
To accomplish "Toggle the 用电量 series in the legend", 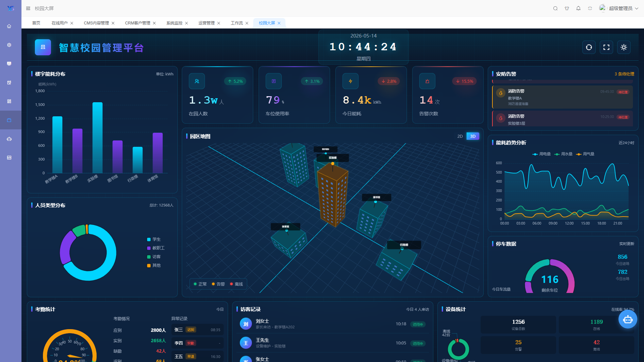I will pos(541,154).
